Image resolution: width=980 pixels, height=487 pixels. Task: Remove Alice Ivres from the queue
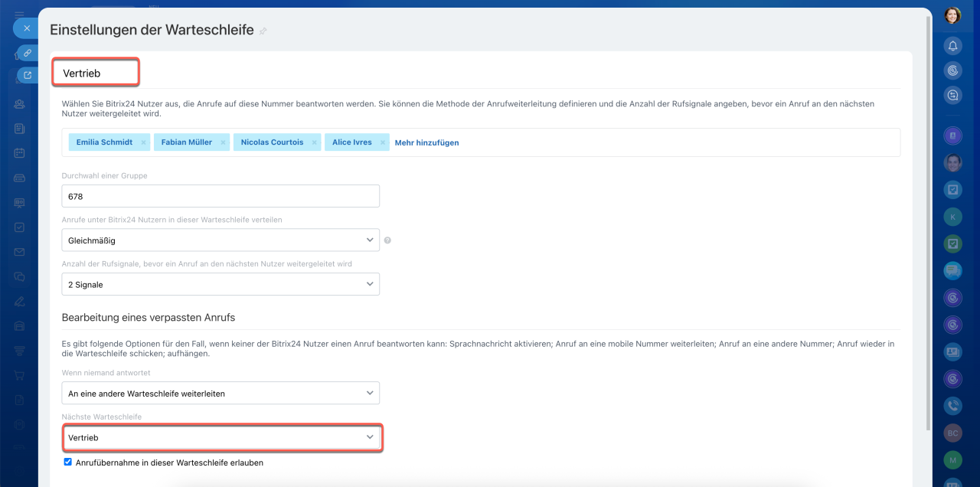click(382, 142)
